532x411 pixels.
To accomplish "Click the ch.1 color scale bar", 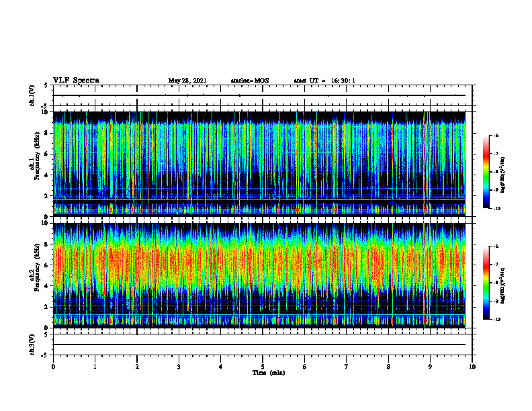I will point(486,172).
